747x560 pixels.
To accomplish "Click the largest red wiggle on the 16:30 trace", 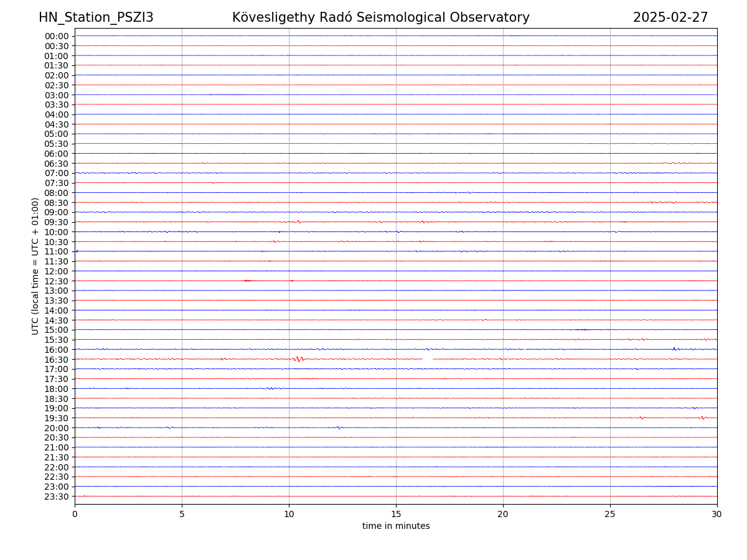I will point(299,359).
